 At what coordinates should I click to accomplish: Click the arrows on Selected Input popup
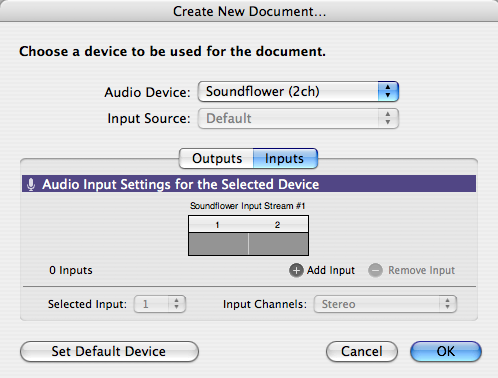click(177, 304)
